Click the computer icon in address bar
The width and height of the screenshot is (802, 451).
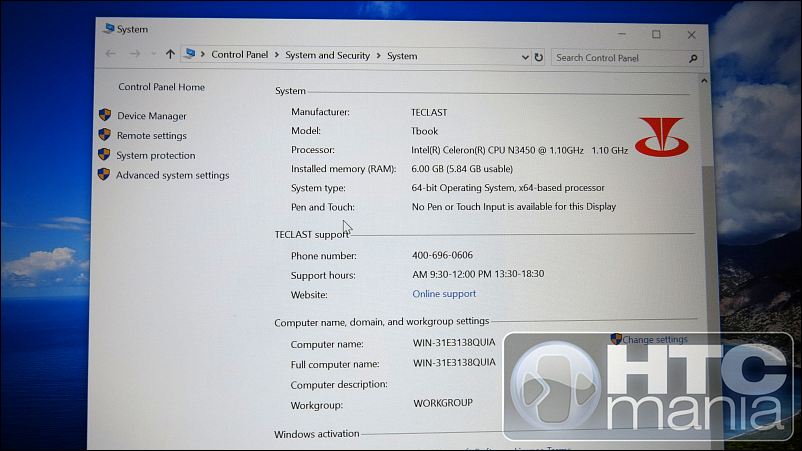coord(190,54)
